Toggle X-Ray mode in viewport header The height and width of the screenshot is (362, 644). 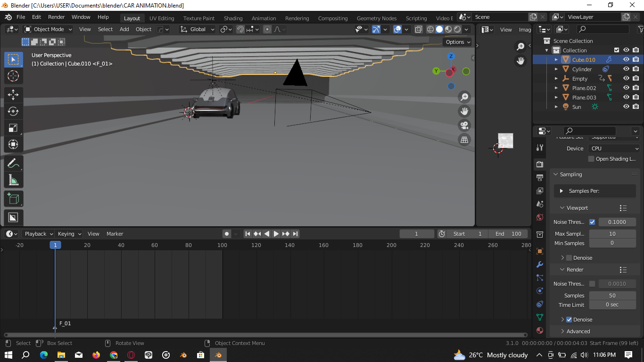click(x=418, y=29)
